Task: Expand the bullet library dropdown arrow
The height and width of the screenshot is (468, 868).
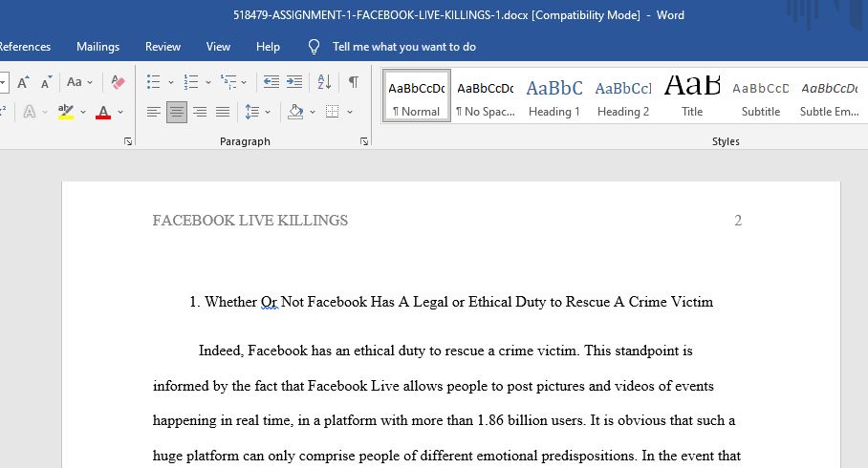Action: [x=170, y=82]
